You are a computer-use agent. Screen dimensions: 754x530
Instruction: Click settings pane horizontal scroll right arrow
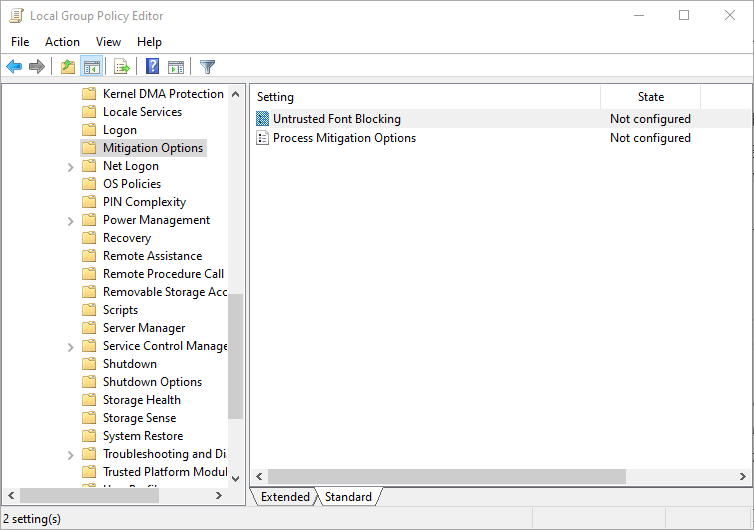pyautogui.click(x=742, y=476)
